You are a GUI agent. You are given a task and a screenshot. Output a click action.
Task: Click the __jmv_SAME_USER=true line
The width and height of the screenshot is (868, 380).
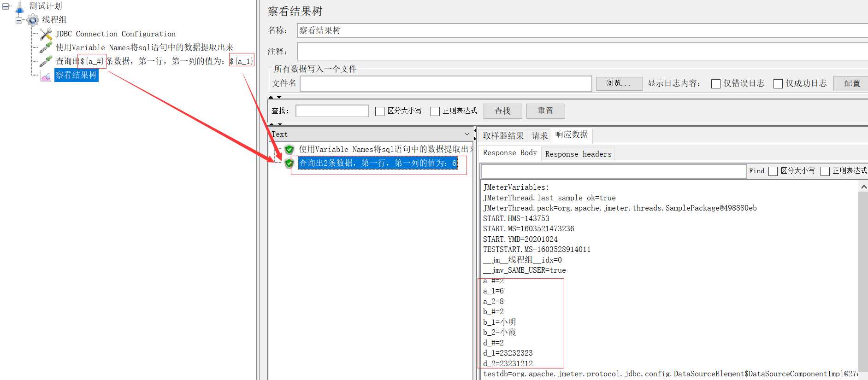point(524,270)
